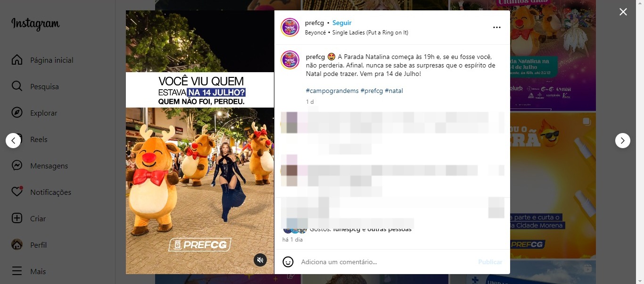Expand the Mais hamburger menu

click(17, 271)
